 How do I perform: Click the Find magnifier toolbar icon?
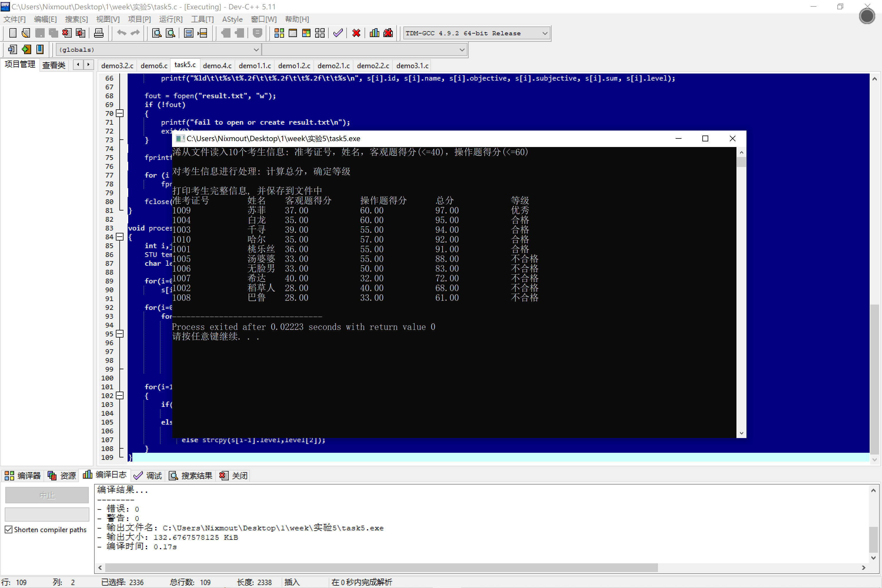tap(157, 33)
